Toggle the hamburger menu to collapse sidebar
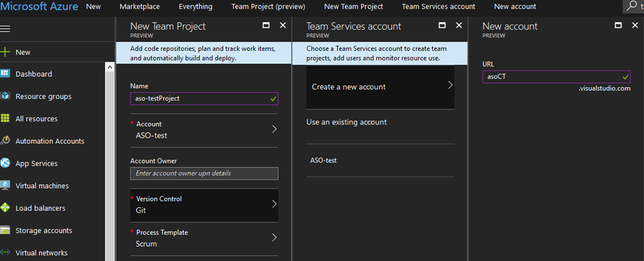Image resolution: width=644 pixels, height=261 pixels. click(x=6, y=29)
